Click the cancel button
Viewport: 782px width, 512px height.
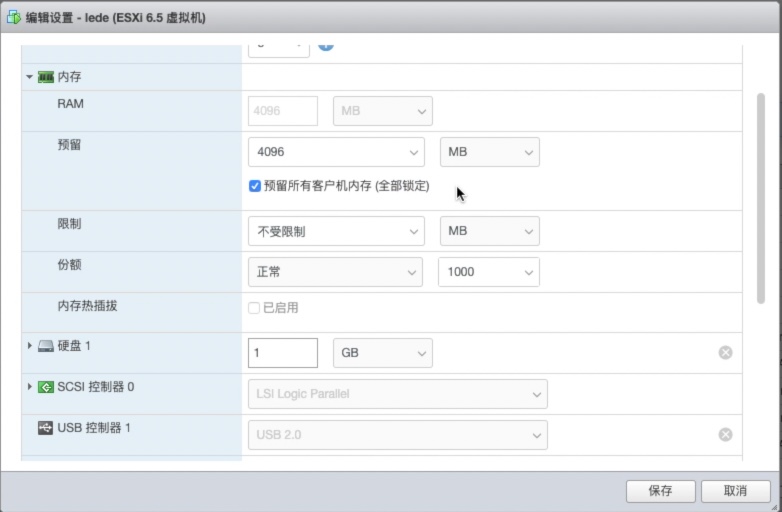click(x=735, y=491)
